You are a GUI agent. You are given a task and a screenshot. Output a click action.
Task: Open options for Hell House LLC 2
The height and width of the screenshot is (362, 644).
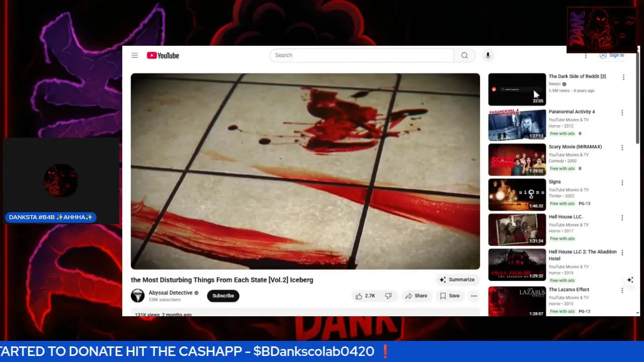tap(622, 253)
